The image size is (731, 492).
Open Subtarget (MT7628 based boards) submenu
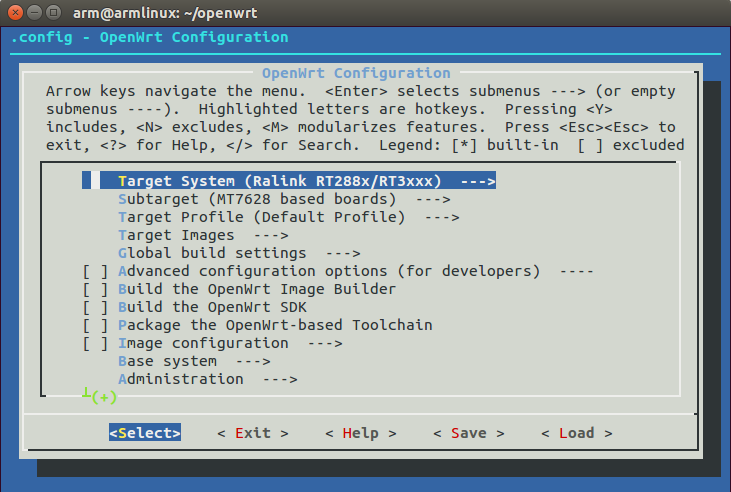(x=284, y=199)
